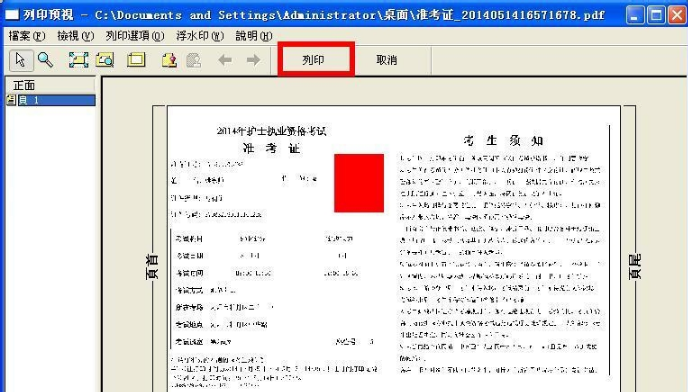Click the 取消 cancel button
Screen dimensions: 688x392
[x=387, y=60]
